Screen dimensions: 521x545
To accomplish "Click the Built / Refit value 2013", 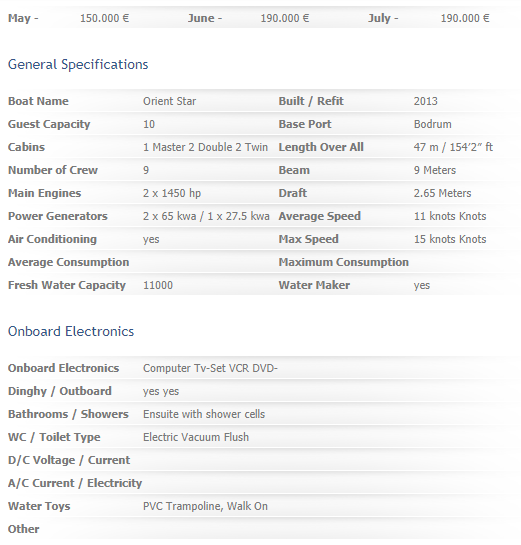I will (425, 101).
